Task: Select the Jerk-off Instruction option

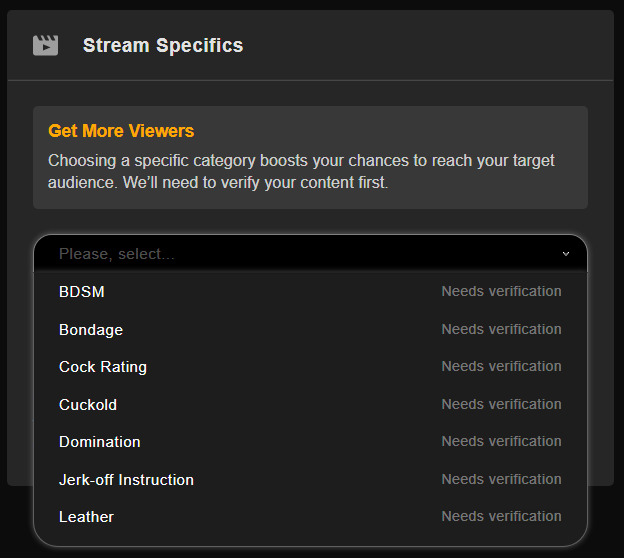Action: [x=126, y=480]
